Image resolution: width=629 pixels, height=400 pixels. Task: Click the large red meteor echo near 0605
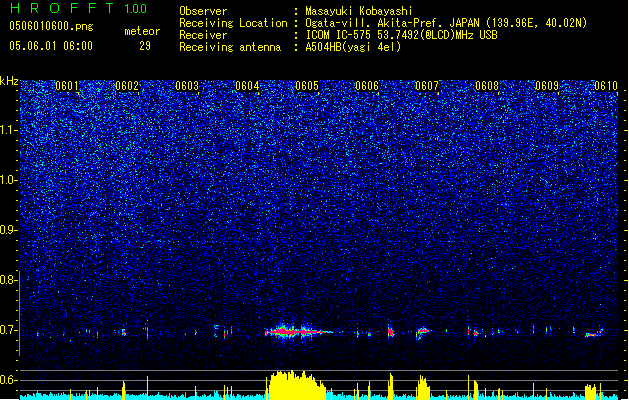[x=299, y=332]
